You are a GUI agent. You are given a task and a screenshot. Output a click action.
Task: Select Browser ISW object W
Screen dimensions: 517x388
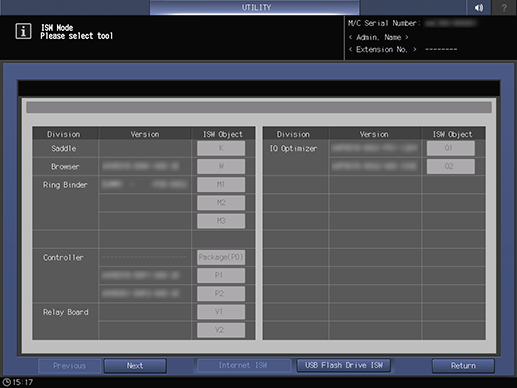coord(221,166)
